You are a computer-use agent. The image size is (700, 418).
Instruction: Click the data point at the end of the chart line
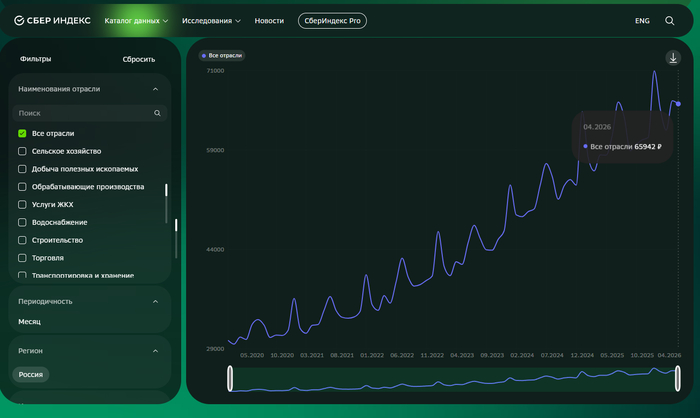click(678, 104)
